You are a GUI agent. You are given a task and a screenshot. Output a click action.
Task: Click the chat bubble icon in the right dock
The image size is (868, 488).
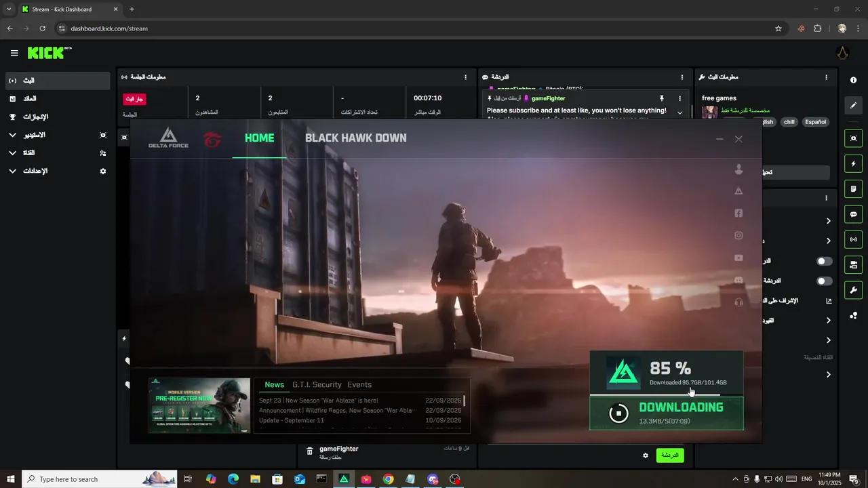[853, 214]
